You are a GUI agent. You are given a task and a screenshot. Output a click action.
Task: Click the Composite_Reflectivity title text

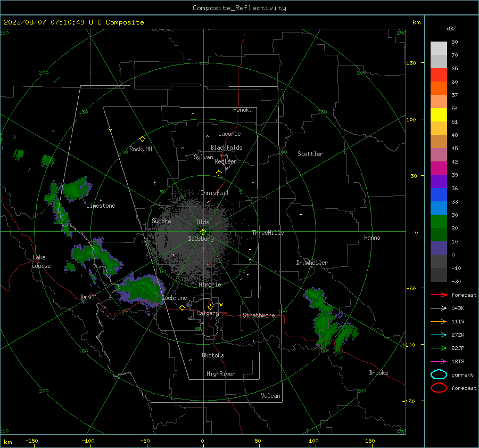(x=239, y=8)
